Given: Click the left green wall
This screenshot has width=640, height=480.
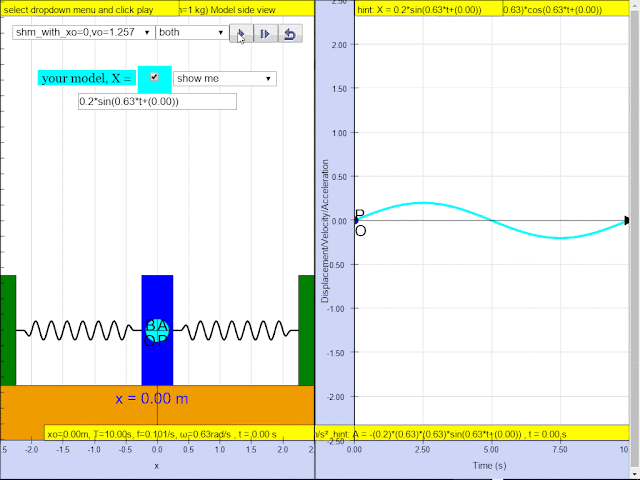Looking at the screenshot, I should 8,330.
